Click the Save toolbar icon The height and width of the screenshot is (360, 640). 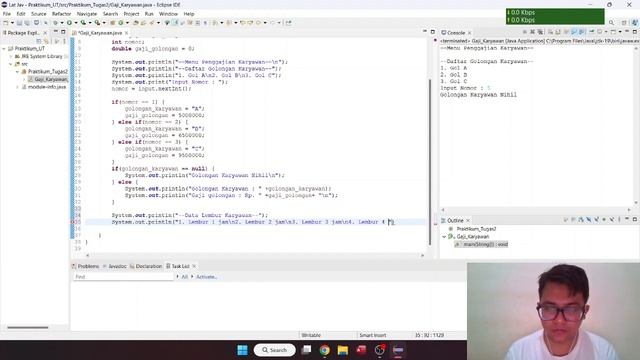pos(19,23)
